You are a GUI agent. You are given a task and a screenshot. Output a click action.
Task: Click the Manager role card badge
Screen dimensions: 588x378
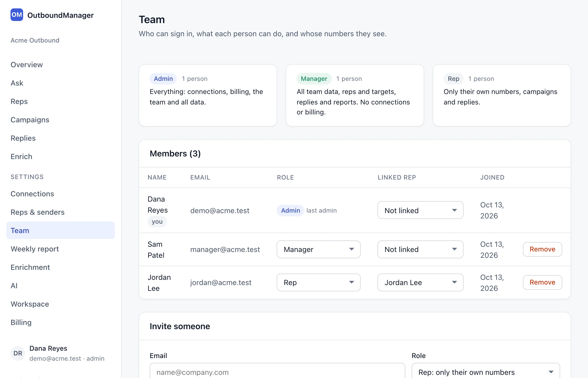tap(314, 79)
